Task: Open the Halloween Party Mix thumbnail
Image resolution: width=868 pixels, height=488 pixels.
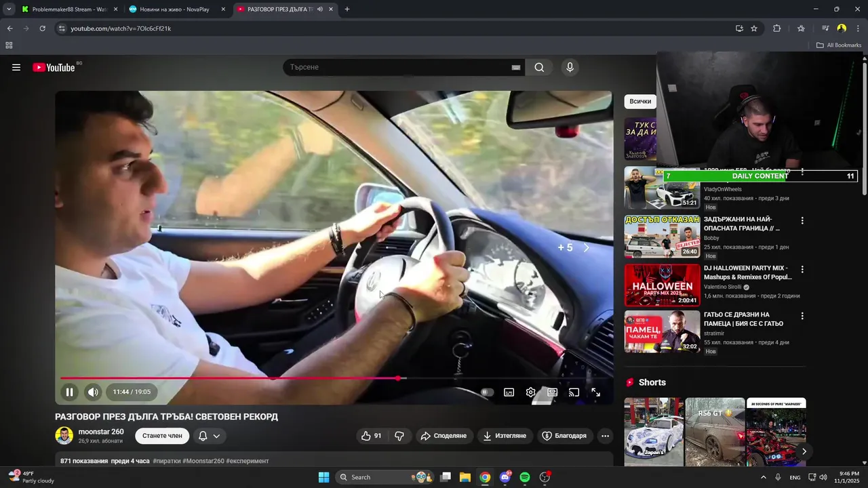Action: pyautogui.click(x=662, y=285)
